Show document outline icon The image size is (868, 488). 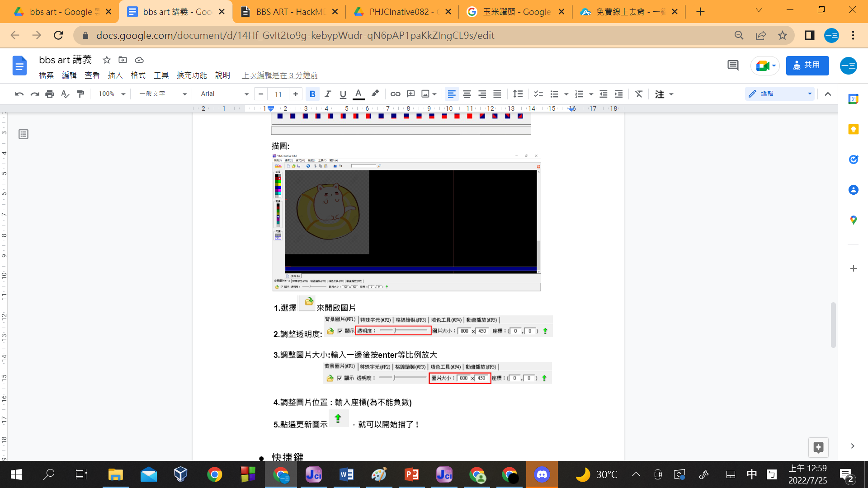[x=24, y=134]
